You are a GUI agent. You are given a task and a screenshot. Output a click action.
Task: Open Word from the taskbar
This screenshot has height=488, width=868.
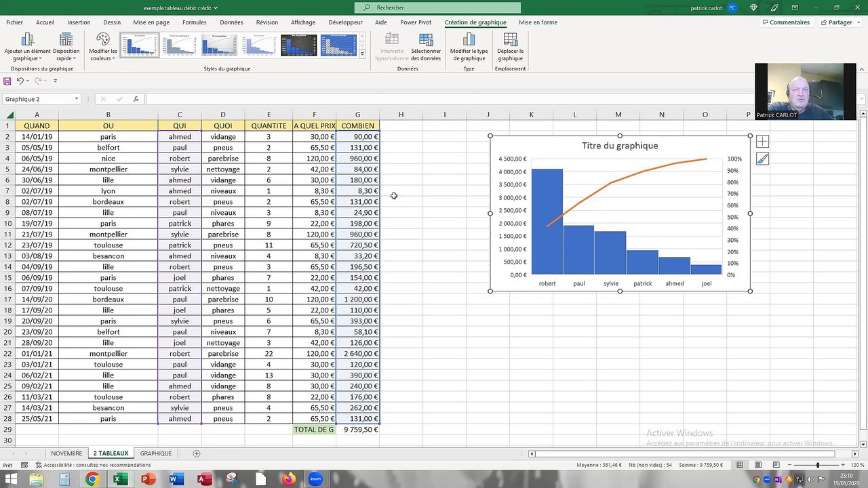coord(175,479)
